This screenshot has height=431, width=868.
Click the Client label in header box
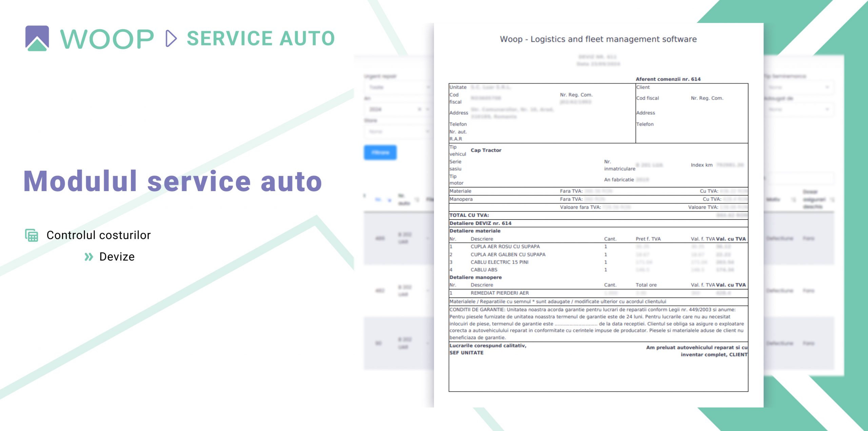[x=643, y=87]
